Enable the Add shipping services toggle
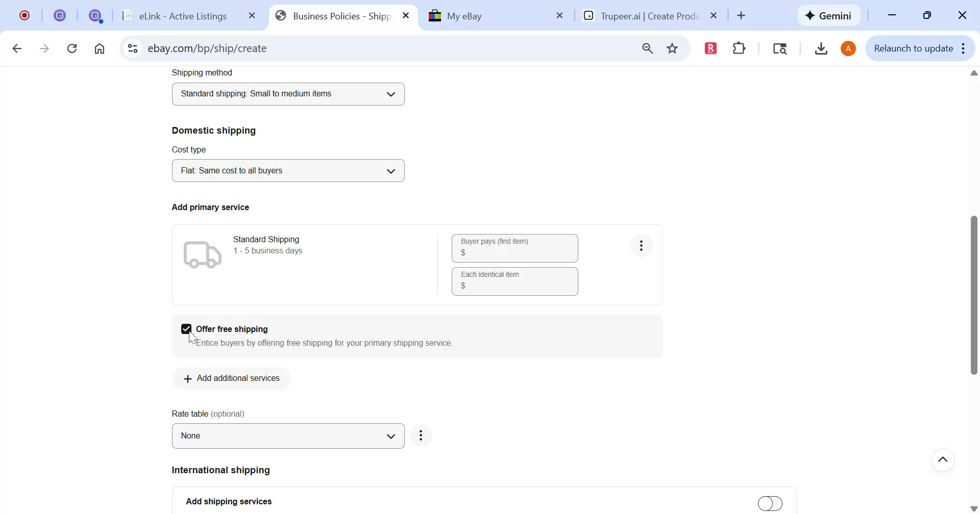This screenshot has width=980, height=514. (x=770, y=502)
